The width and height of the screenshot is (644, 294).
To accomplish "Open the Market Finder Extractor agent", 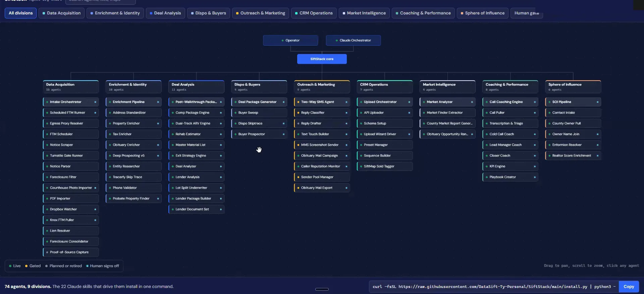I will tap(447, 113).
